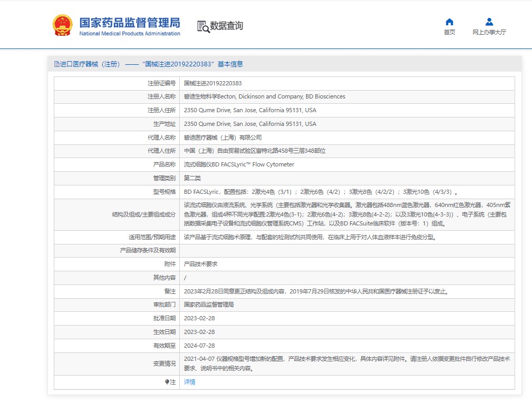Open the 网上办事大厅 user icon

489,22
